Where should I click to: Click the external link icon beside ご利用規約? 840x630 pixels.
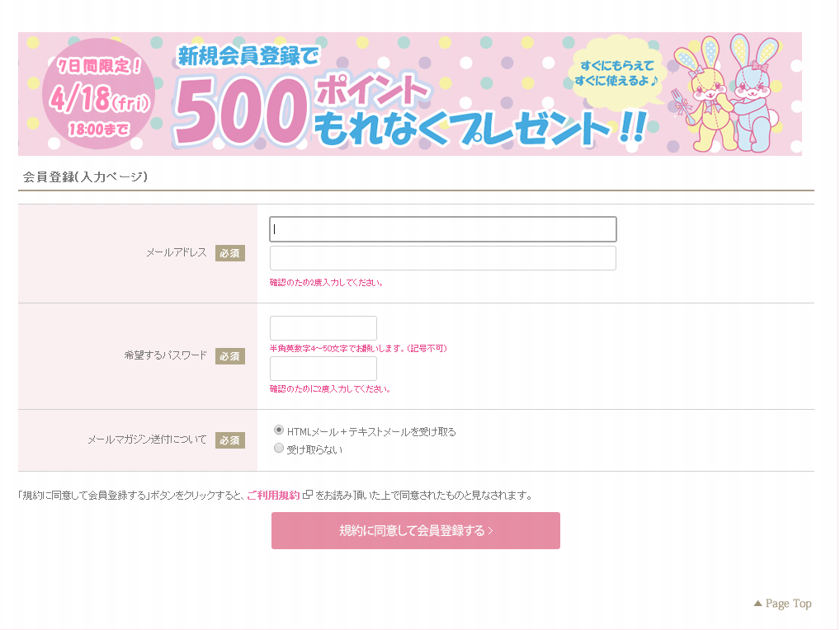click(308, 496)
